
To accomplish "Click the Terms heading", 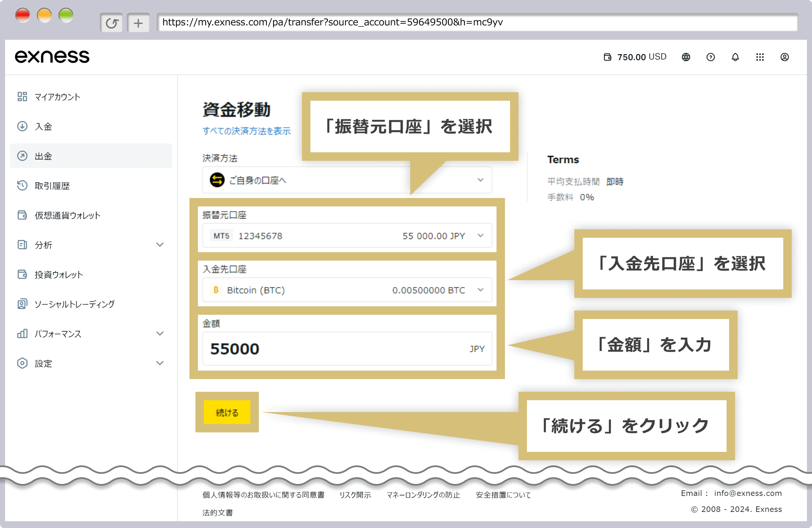I will click(x=563, y=159).
